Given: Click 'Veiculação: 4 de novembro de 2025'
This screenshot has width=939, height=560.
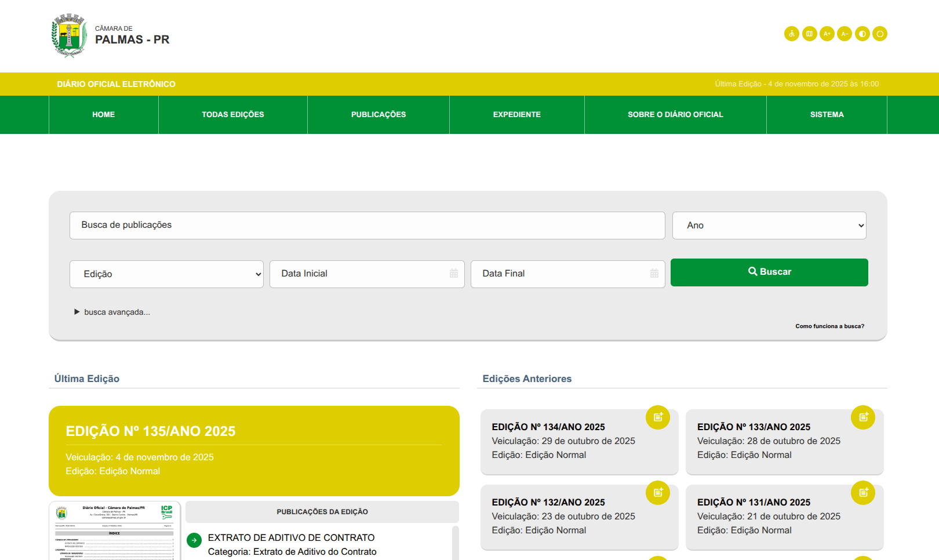Looking at the screenshot, I should pyautogui.click(x=140, y=457).
